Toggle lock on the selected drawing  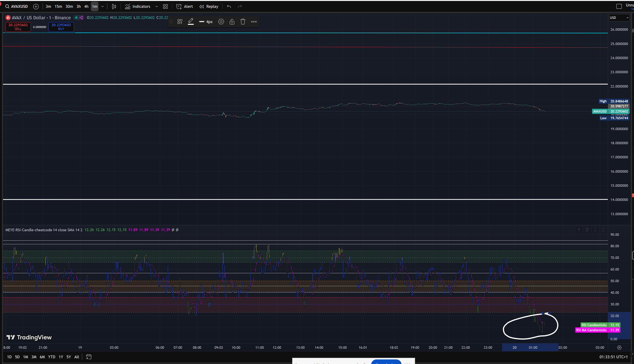tap(232, 22)
